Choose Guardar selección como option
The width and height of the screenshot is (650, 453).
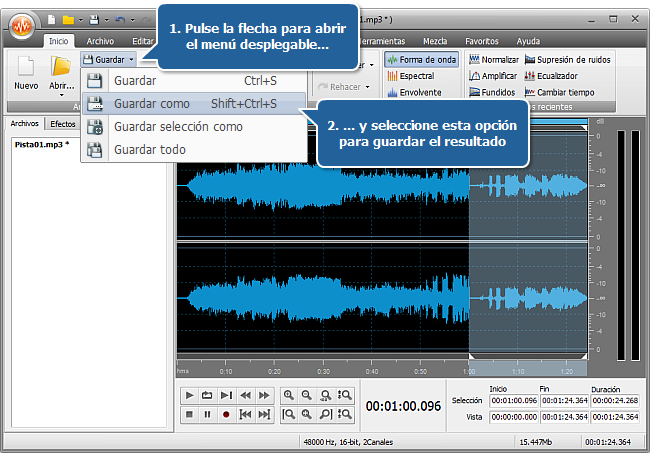(x=194, y=126)
